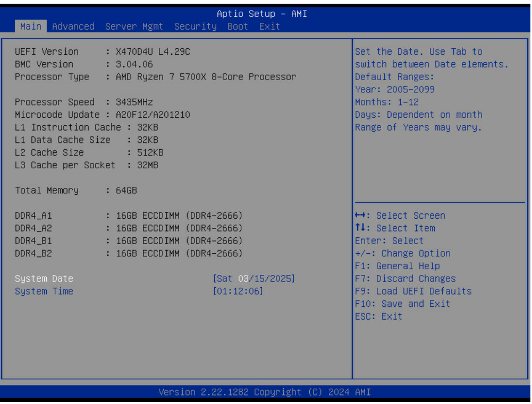Open the Advanced tab
The height and width of the screenshot is (404, 532).
(x=73, y=26)
